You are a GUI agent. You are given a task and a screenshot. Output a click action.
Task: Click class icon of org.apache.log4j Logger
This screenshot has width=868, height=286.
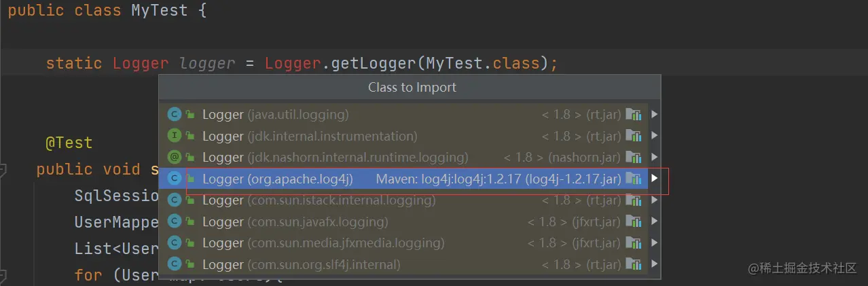coord(174,179)
